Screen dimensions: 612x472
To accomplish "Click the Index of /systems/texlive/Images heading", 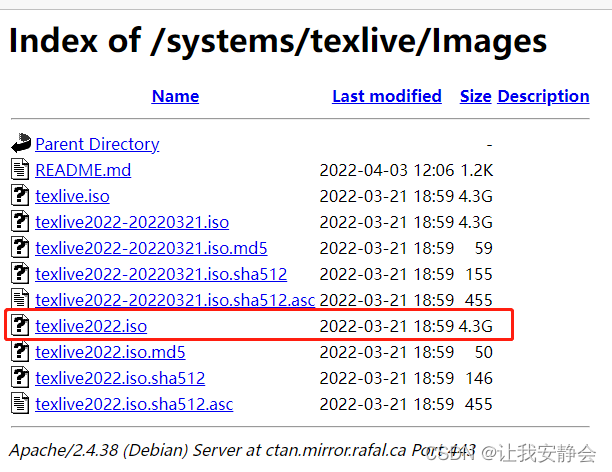I will tap(278, 41).
